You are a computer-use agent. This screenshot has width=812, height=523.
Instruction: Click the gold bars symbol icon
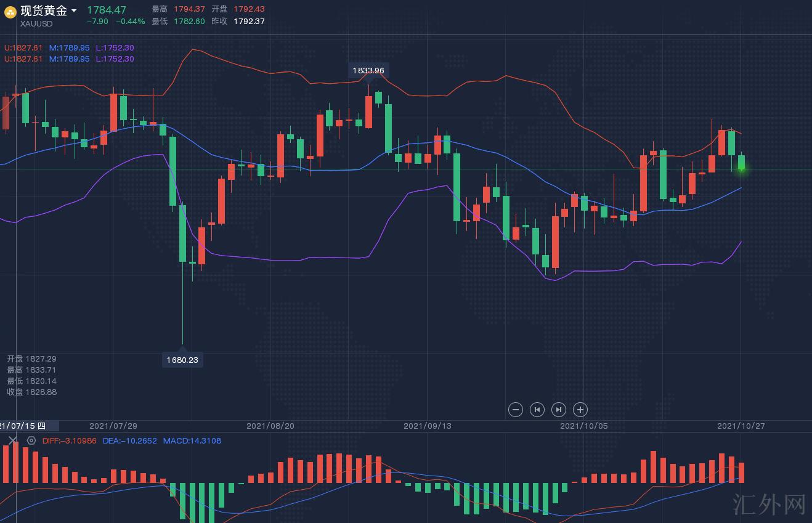[x=10, y=12]
